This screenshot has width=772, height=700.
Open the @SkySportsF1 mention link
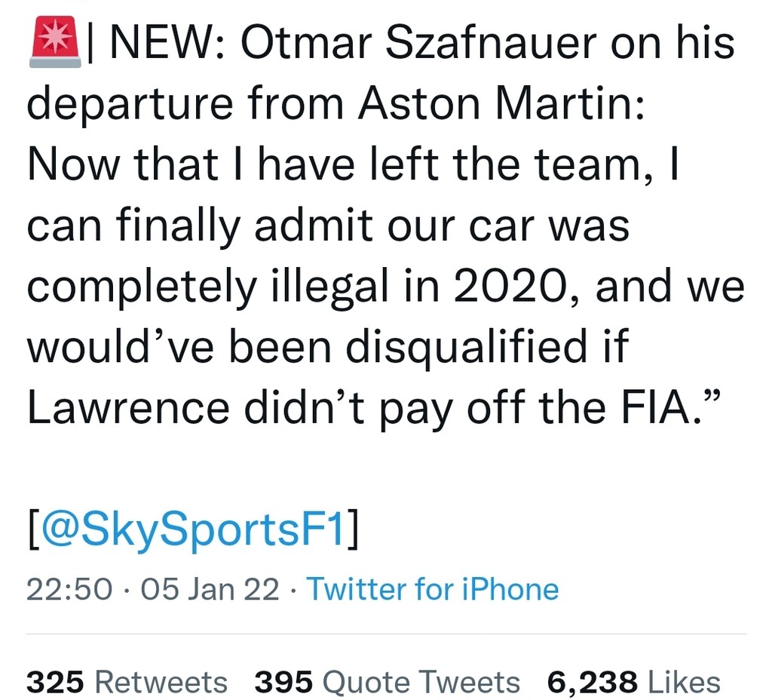click(x=194, y=529)
